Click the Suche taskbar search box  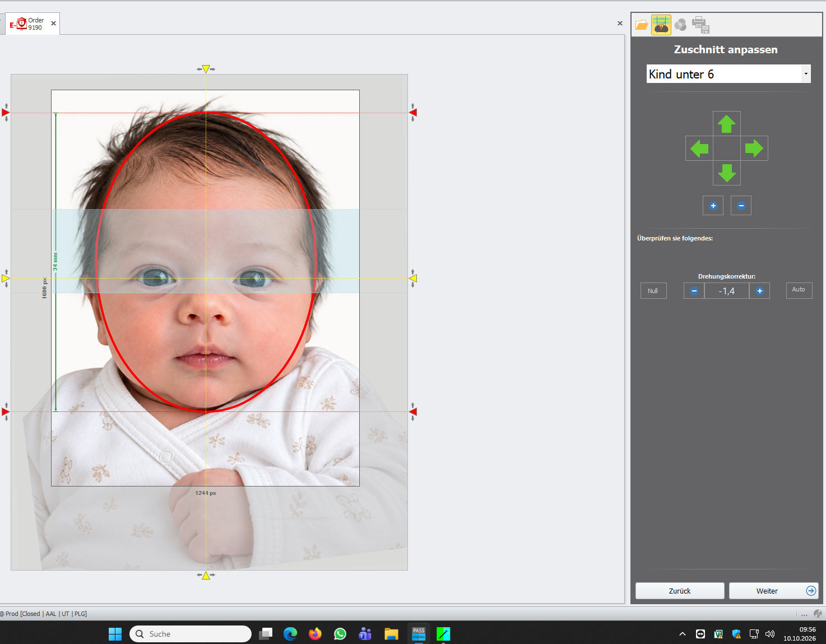point(191,634)
